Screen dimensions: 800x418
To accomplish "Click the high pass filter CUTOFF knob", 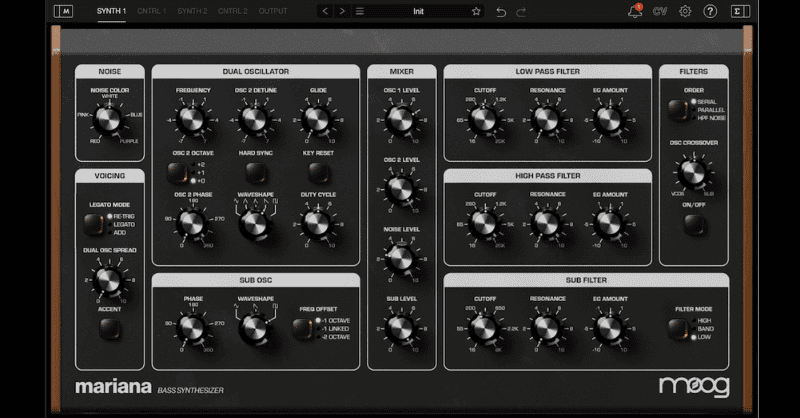I will [484, 224].
